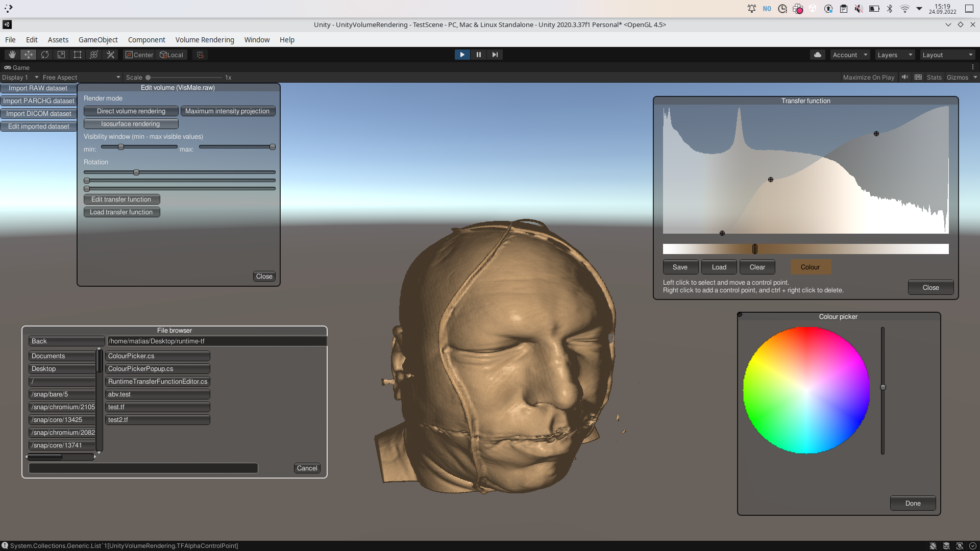This screenshot has height=551, width=980.
Task: Click the custom editor tools icon
Action: 110,55
